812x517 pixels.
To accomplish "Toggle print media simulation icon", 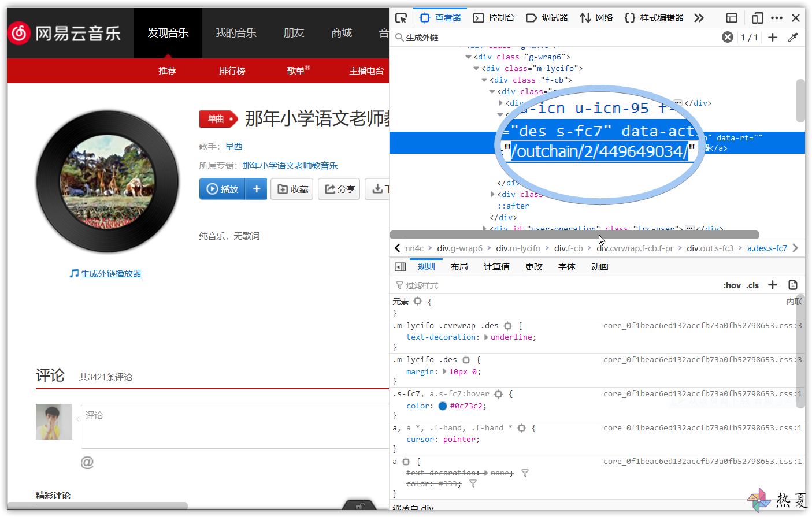I will [x=793, y=285].
